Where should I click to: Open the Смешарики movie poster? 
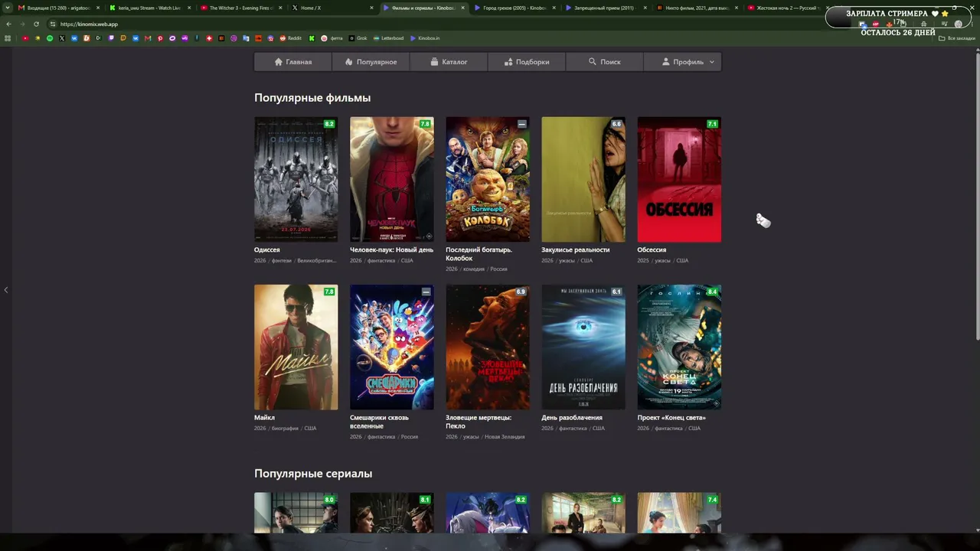coord(392,347)
